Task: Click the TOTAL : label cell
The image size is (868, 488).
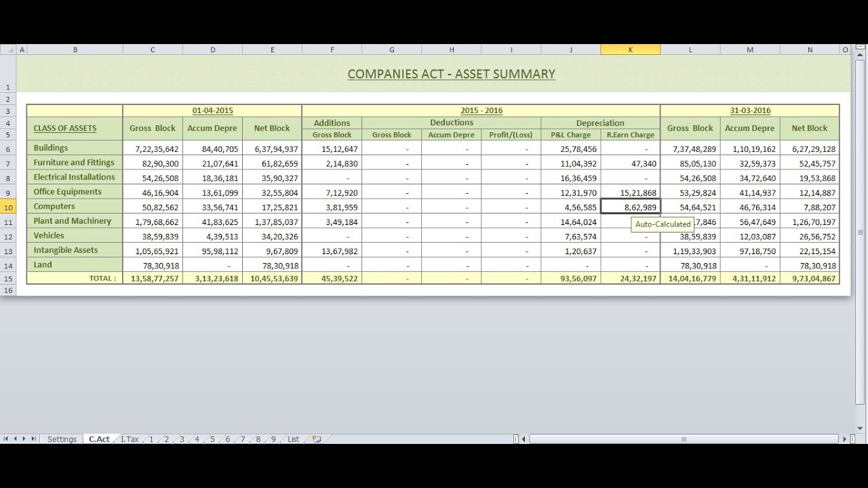Action: [x=75, y=279]
